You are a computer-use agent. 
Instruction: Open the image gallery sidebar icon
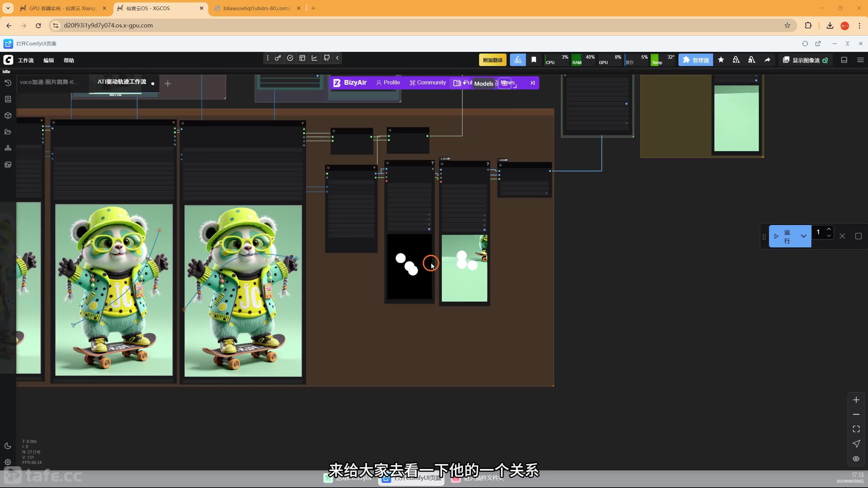click(x=8, y=164)
